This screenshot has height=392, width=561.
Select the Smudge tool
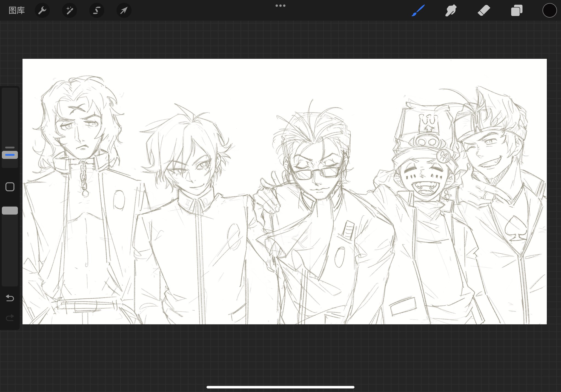pyautogui.click(x=451, y=11)
